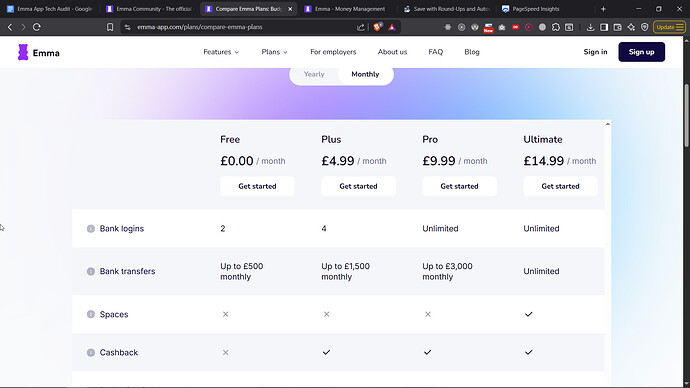Click the Brave Shields lion icon
Viewport: 690px width, 388px height.
click(x=377, y=27)
